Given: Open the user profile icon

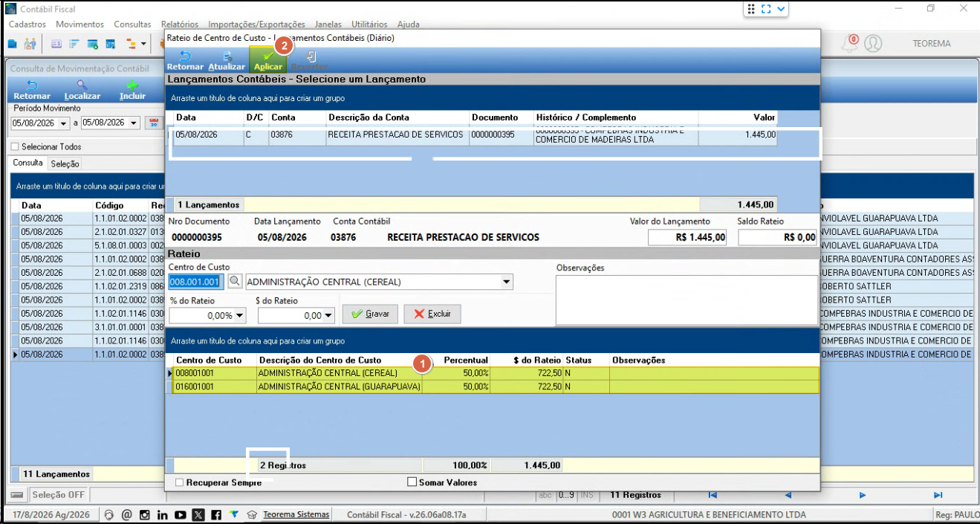Looking at the screenshot, I should click(x=873, y=43).
